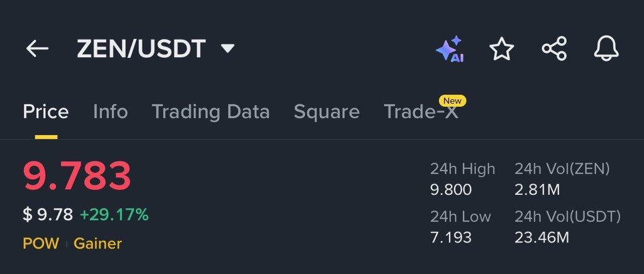
Task: Tap the 9.783 last price
Action: [77, 176]
